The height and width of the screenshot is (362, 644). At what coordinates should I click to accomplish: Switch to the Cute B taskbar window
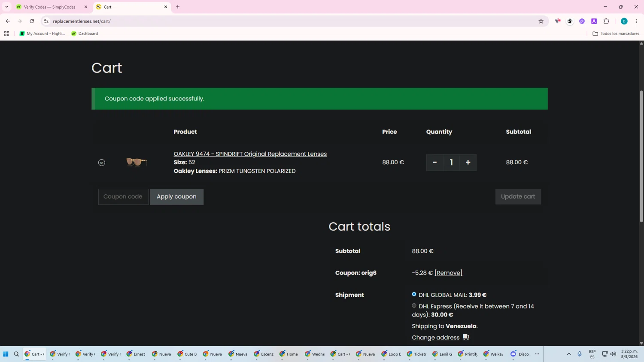coord(187,354)
